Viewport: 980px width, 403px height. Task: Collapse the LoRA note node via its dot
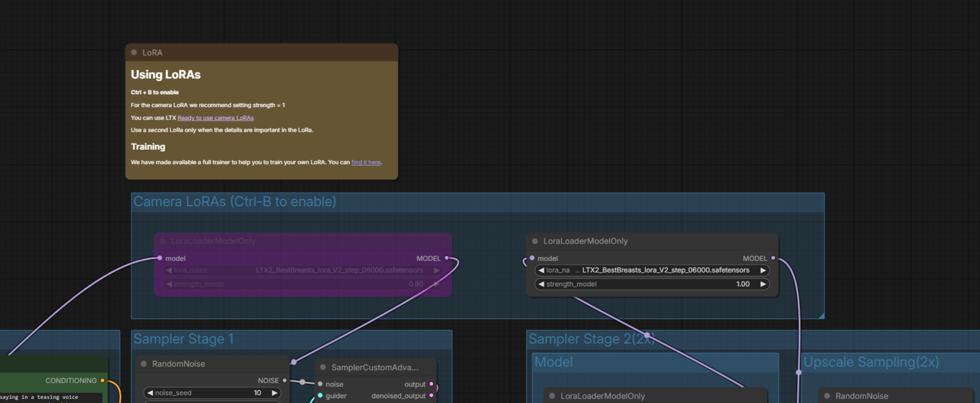[x=134, y=53]
